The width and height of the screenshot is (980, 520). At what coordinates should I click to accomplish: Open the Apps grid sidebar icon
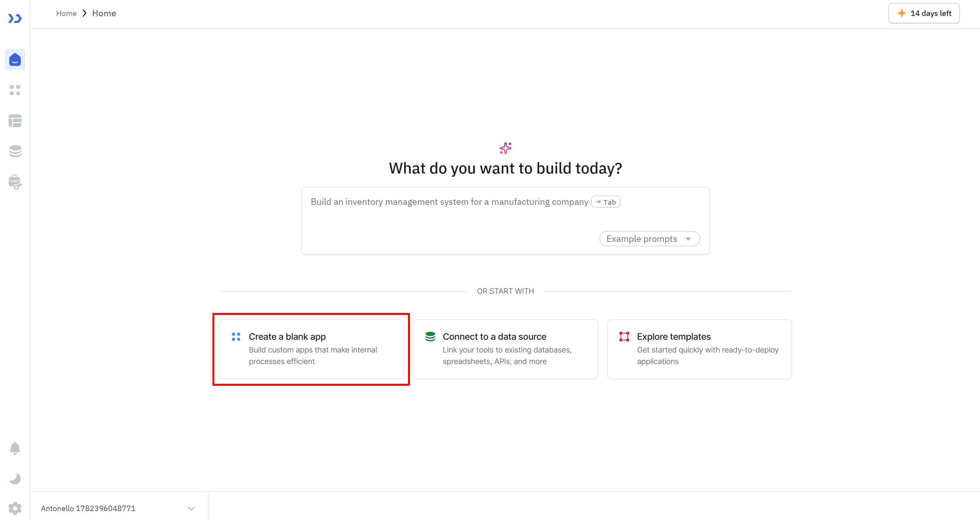15,90
